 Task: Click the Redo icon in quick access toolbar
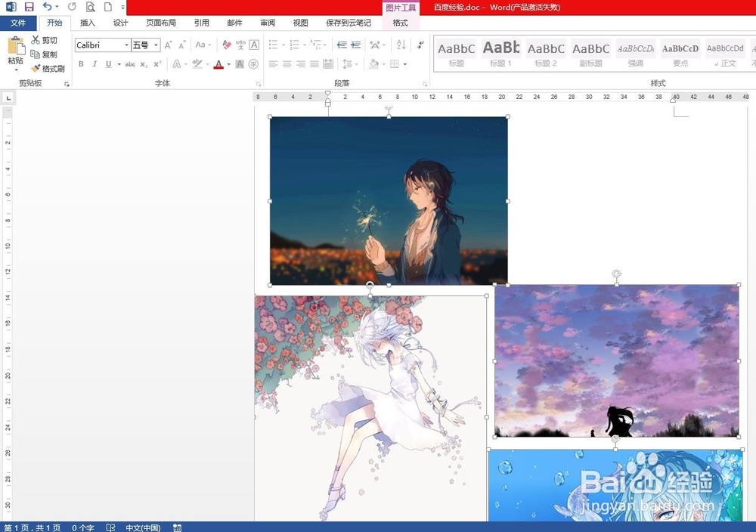click(x=72, y=7)
